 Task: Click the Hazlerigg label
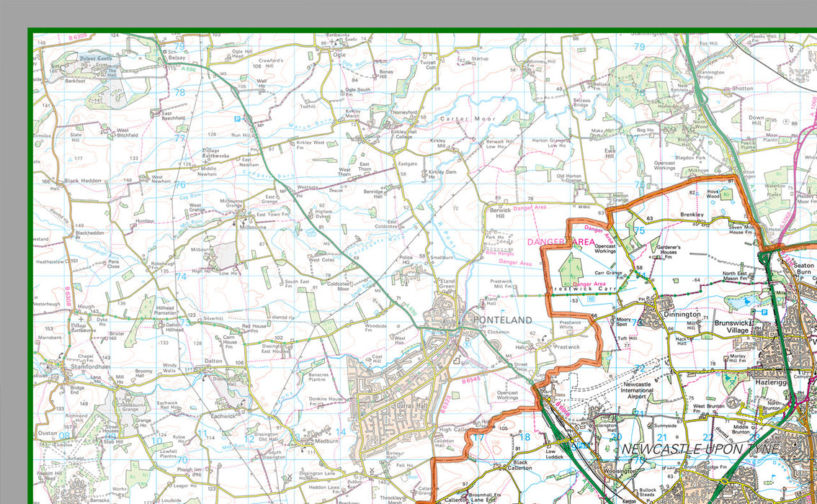771,382
